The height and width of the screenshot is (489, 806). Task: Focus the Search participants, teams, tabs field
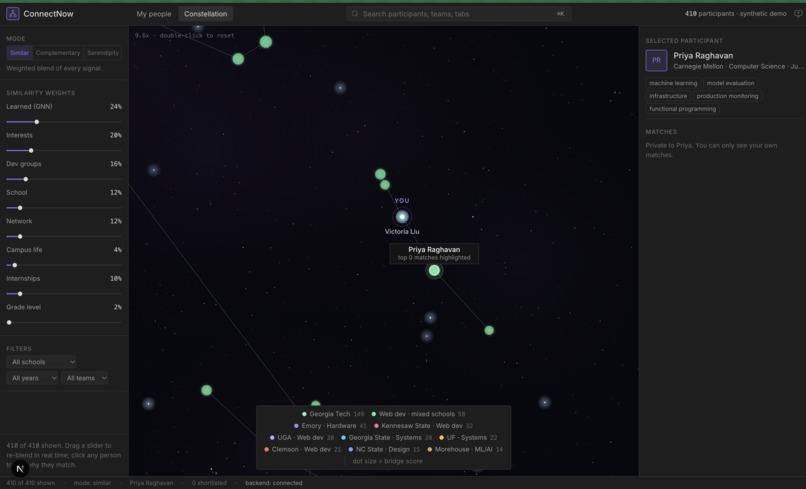pos(459,14)
